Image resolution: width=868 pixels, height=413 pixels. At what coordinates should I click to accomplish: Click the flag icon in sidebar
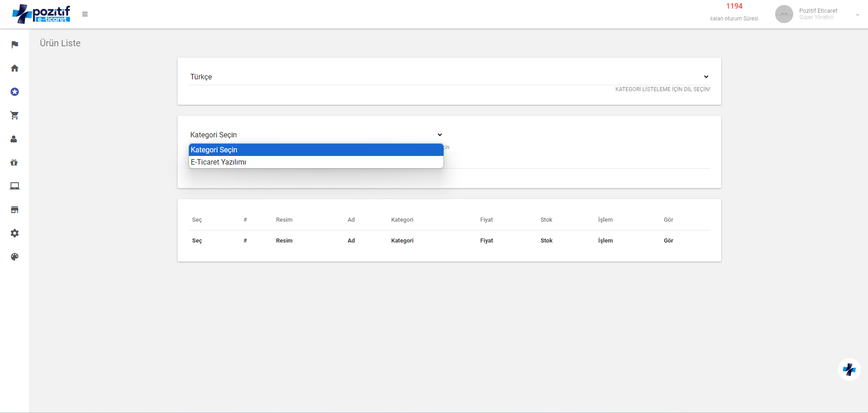pos(14,44)
